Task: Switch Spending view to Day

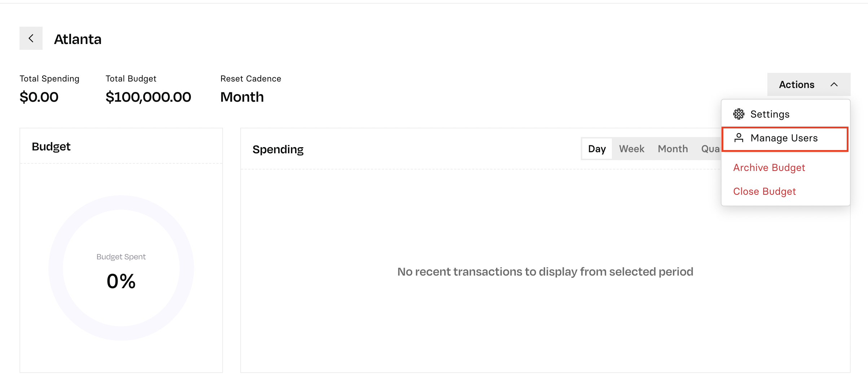Action: pos(597,149)
